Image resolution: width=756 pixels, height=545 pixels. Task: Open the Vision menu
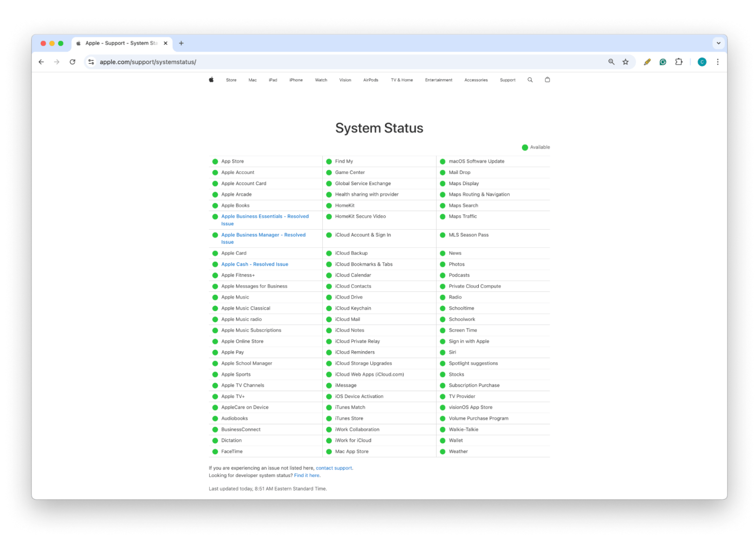[345, 80]
